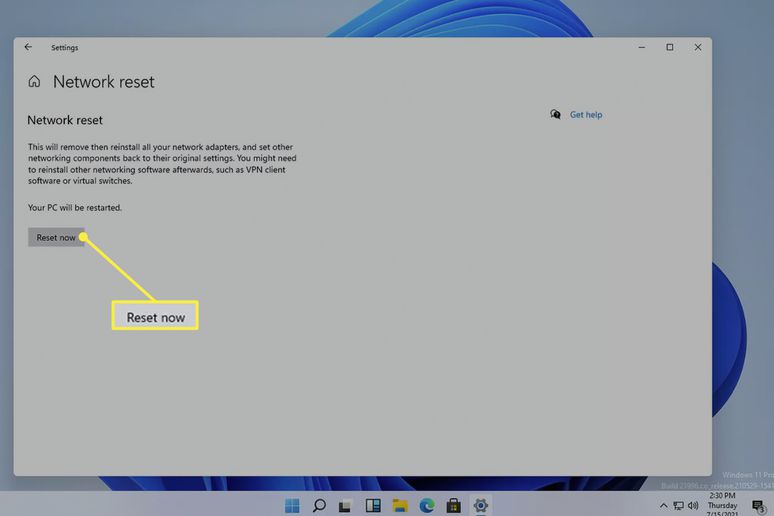Expand hidden system tray icons chevron
The height and width of the screenshot is (516, 774).
[x=663, y=506]
